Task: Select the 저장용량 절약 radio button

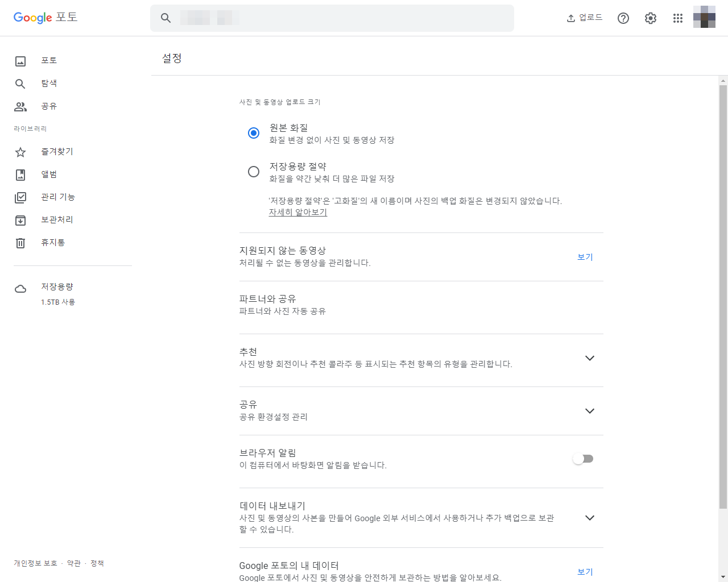Action: pos(254,172)
